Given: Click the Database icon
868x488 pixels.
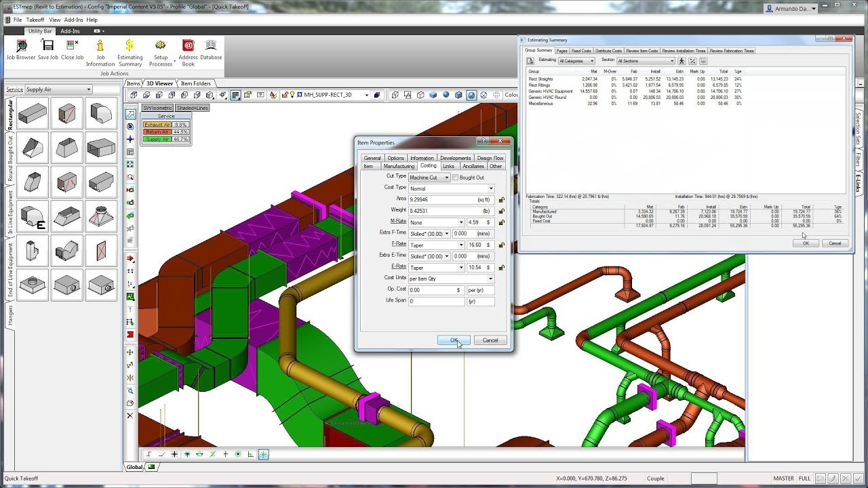Looking at the screenshot, I should 210,46.
